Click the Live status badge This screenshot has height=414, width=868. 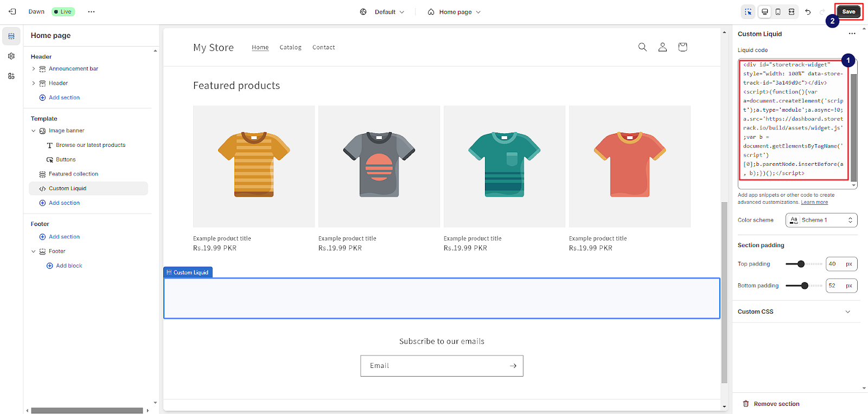(x=63, y=11)
